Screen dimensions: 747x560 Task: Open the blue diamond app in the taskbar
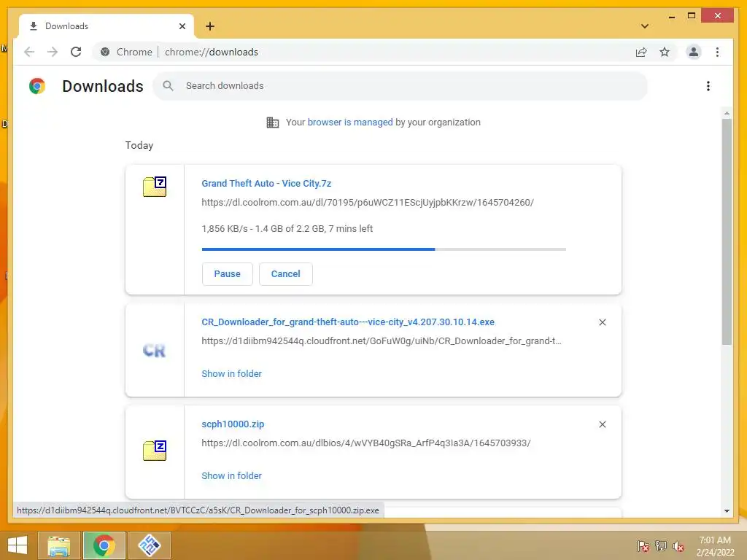(x=150, y=545)
